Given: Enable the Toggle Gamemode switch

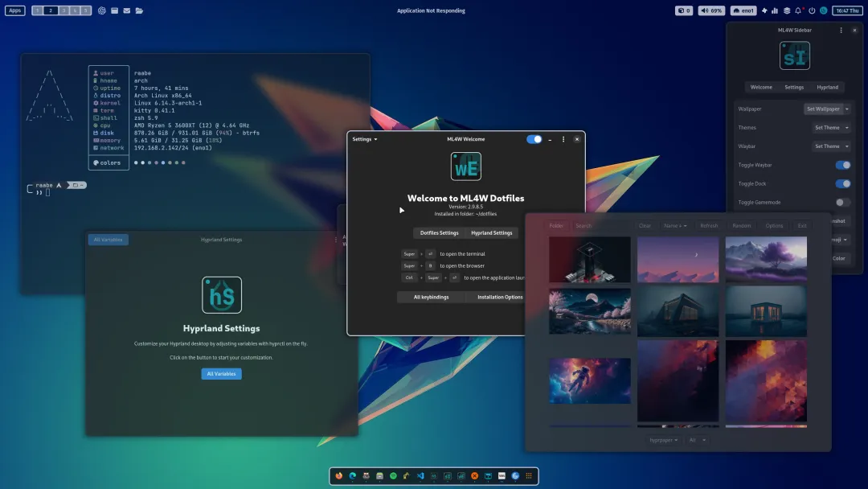Looking at the screenshot, I should tap(843, 203).
